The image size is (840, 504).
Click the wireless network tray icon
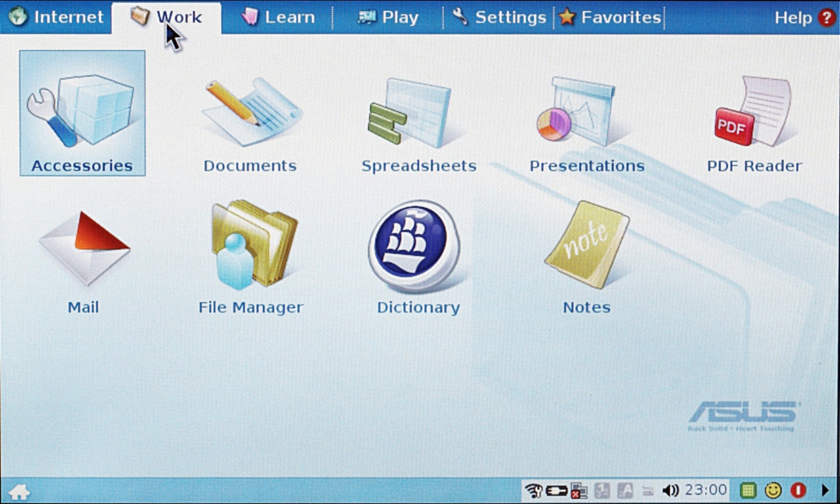point(534,490)
